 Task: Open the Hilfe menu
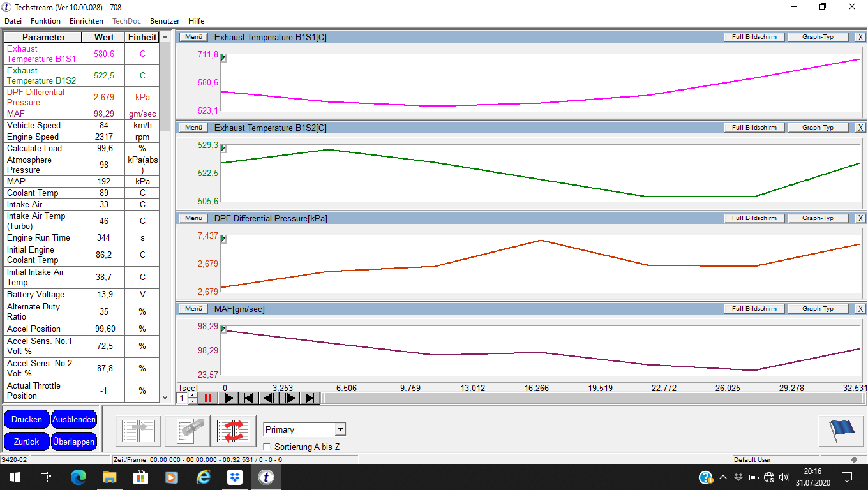coord(197,21)
